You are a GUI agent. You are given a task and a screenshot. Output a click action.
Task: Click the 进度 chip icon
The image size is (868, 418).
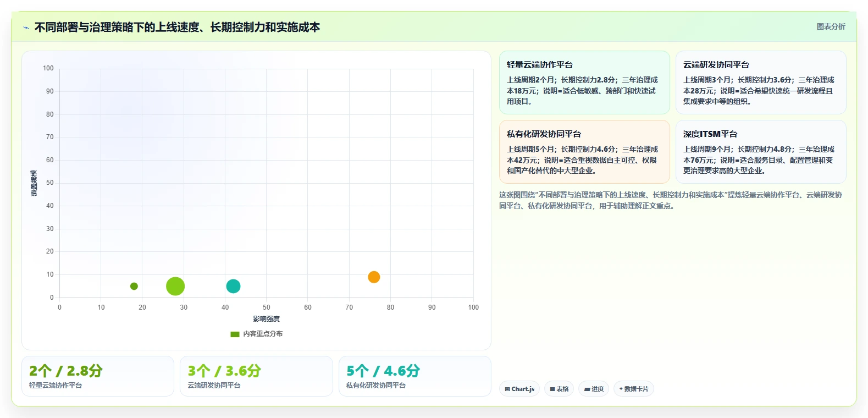(587, 389)
